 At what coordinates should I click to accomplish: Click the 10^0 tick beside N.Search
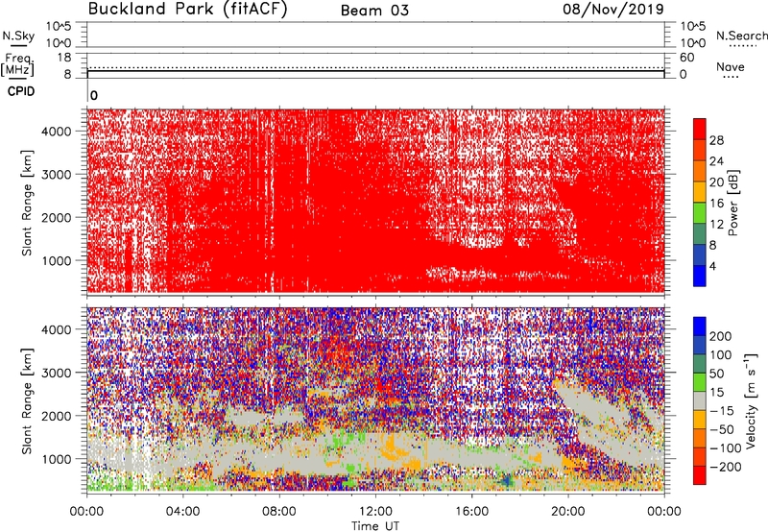tap(693, 43)
